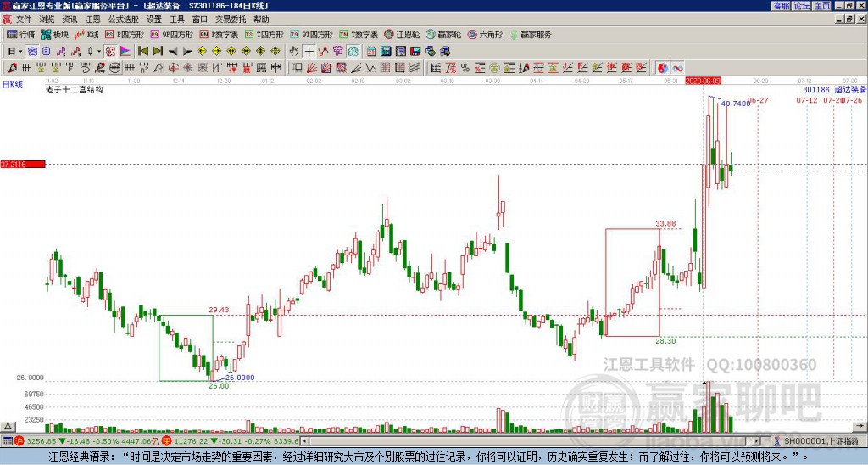Click the black right arrow icon
Image resolution: width=868 pixels, height=465 pixels.
tap(187, 52)
